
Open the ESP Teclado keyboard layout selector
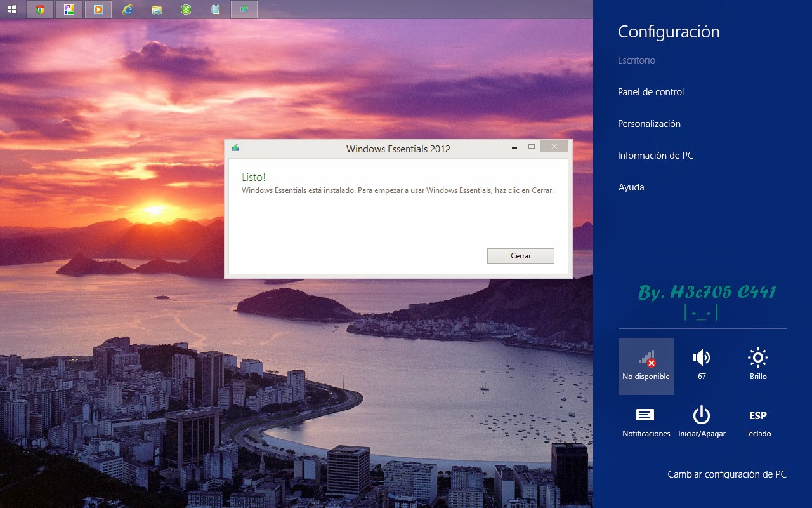point(758,424)
